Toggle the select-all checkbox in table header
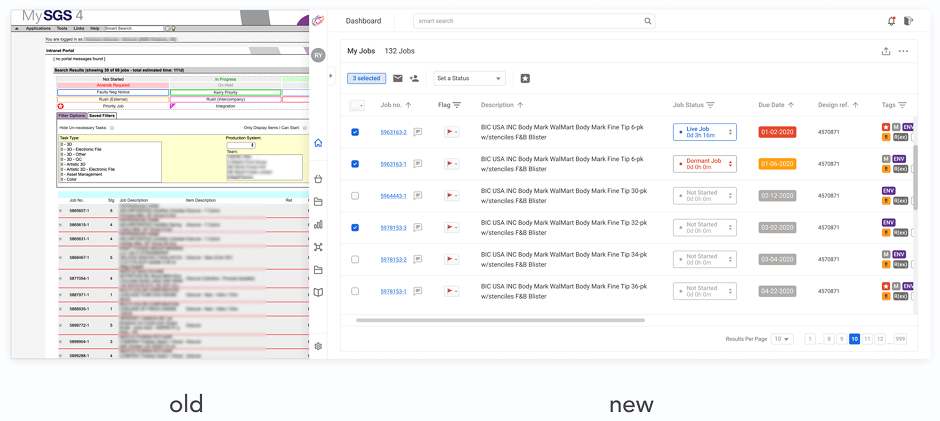 (x=355, y=106)
